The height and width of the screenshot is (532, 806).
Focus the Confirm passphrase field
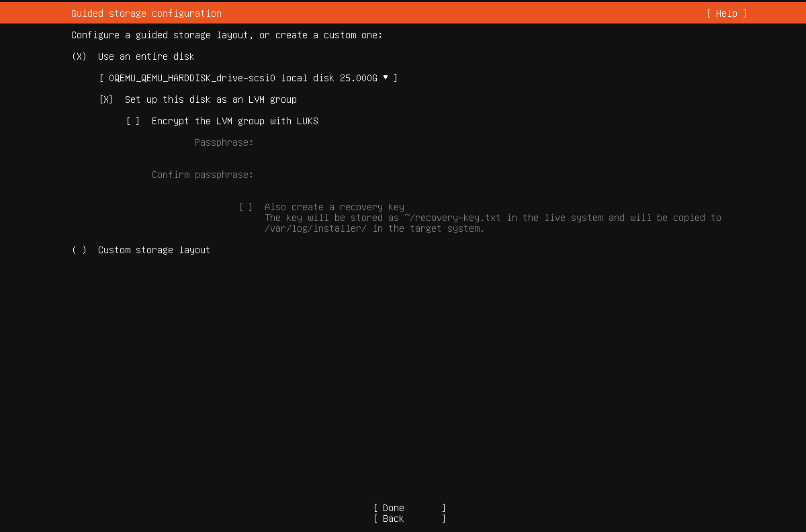[x=403, y=175]
